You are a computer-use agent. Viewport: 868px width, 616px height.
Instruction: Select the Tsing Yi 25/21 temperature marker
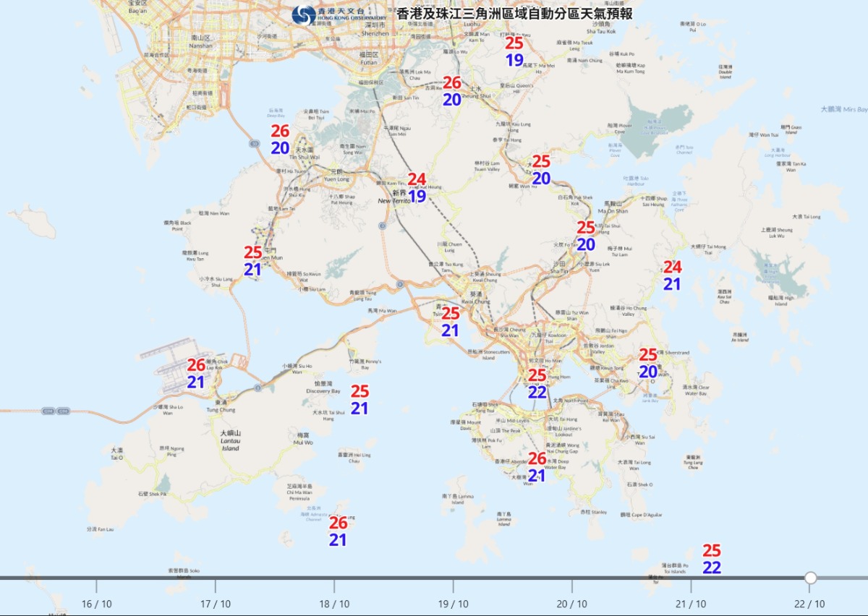pos(451,322)
